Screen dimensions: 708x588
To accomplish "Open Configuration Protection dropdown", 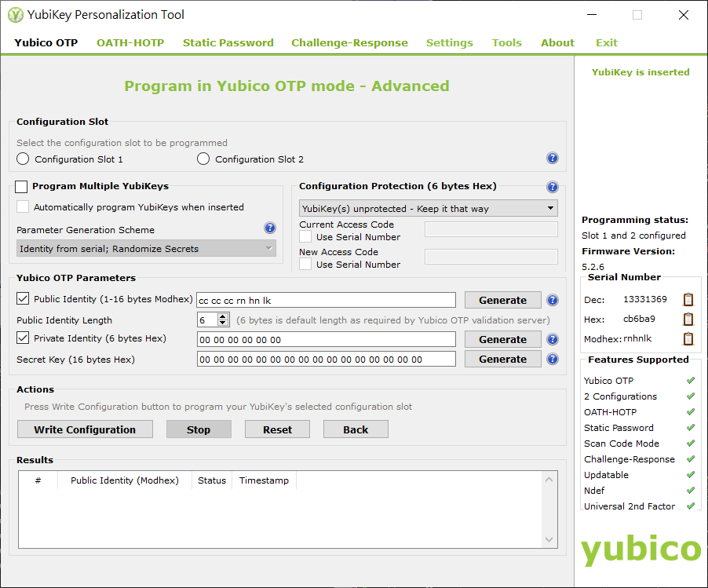I will pyautogui.click(x=428, y=208).
